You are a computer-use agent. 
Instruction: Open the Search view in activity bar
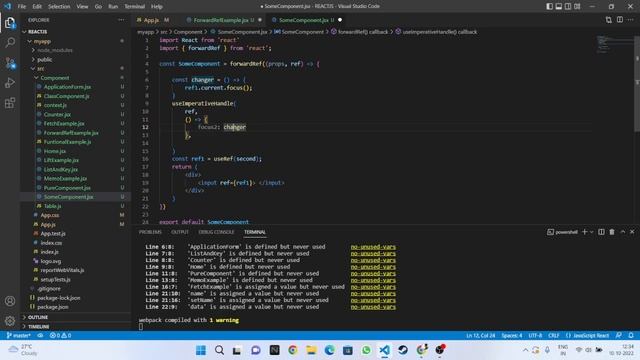(10, 42)
